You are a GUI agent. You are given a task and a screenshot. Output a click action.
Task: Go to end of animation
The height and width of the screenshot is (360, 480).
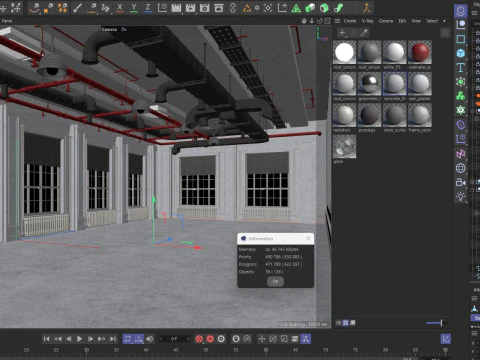tap(113, 339)
